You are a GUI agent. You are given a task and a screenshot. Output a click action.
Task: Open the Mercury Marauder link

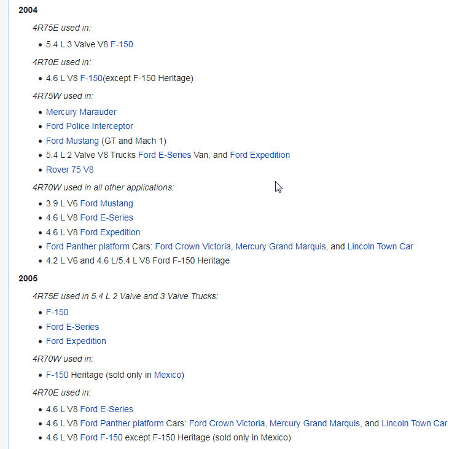point(81,112)
